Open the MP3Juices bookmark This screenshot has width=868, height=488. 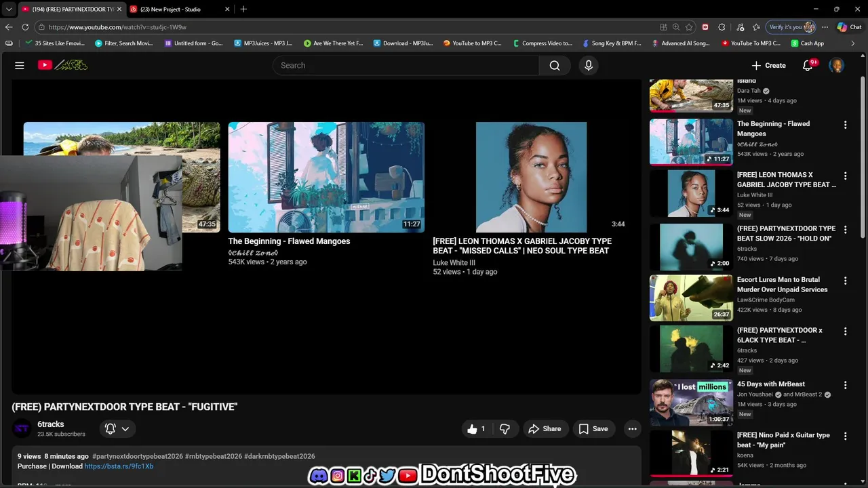(x=264, y=43)
